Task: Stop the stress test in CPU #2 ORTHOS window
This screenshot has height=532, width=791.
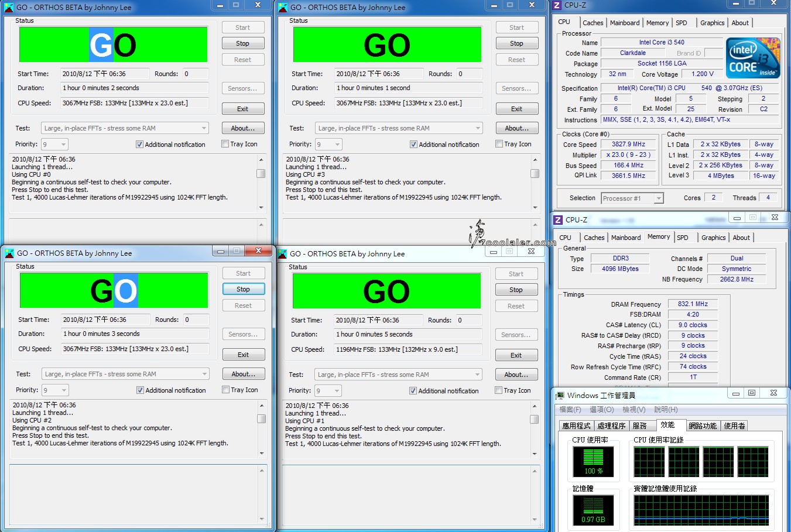Action: pyautogui.click(x=244, y=289)
